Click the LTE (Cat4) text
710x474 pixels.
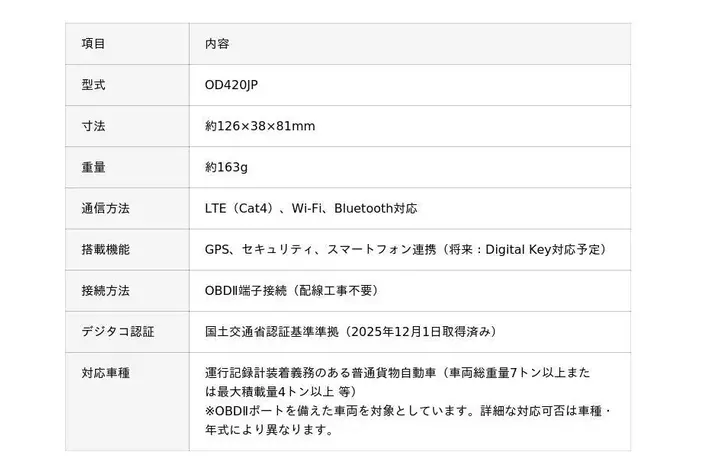(x=240, y=208)
